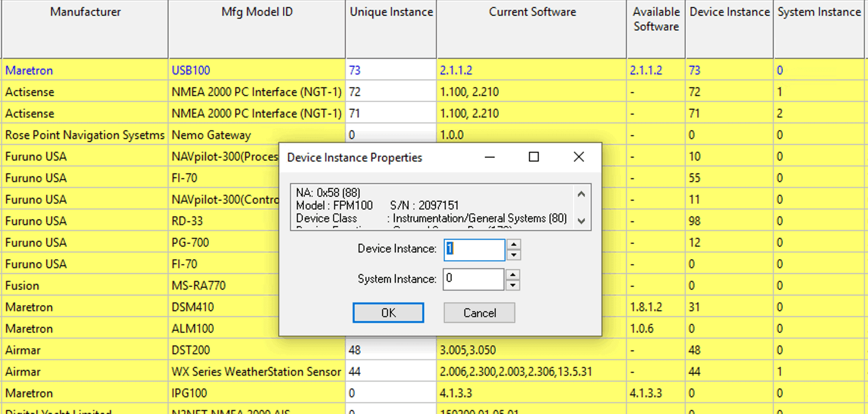The height and width of the screenshot is (414, 868).
Task: Click Current Software 2.1.1.2 for USB100
Action: [x=531, y=70]
